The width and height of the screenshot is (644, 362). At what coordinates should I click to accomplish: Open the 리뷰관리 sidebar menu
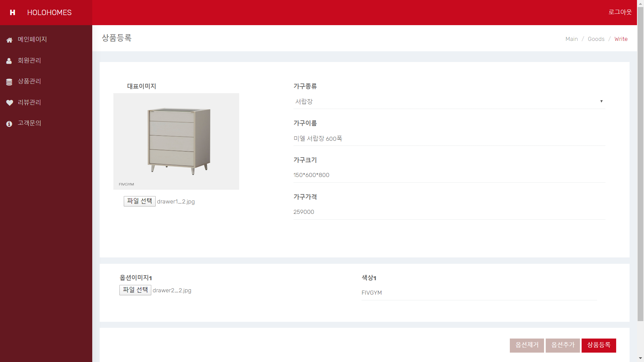point(29,102)
